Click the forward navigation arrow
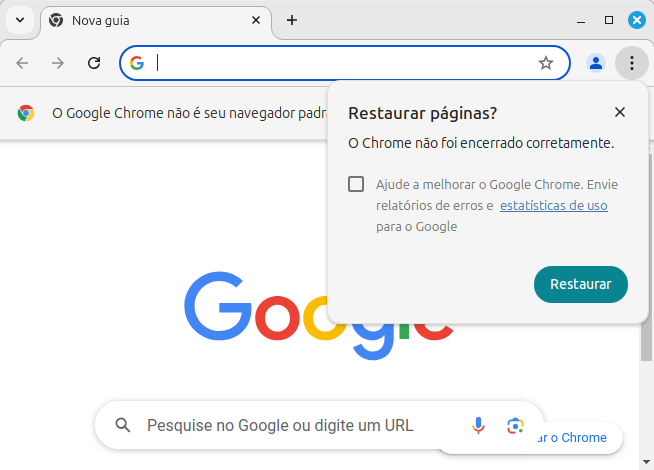 [x=58, y=63]
